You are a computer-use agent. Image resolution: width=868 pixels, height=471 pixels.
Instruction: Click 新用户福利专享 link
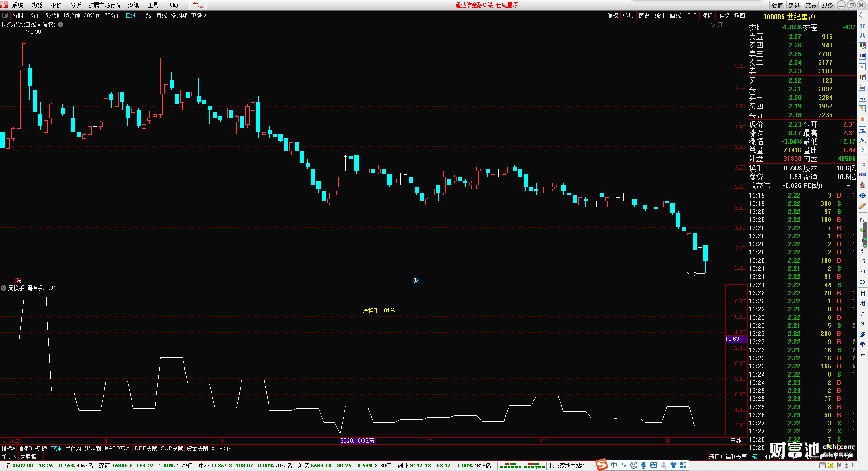point(728,457)
